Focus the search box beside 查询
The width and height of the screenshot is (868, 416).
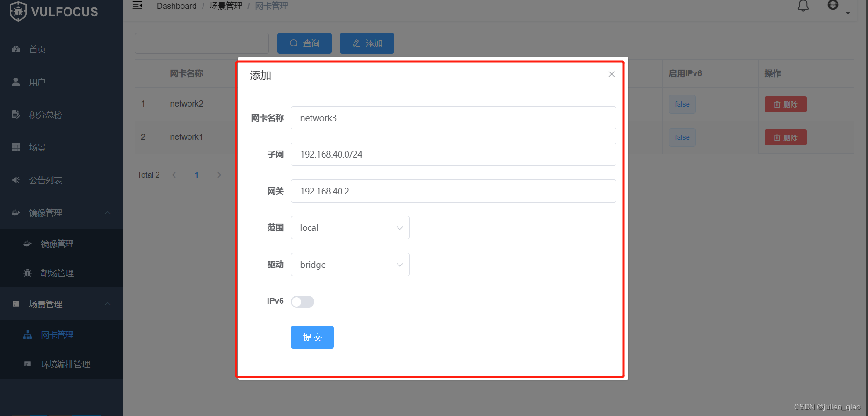tap(202, 43)
